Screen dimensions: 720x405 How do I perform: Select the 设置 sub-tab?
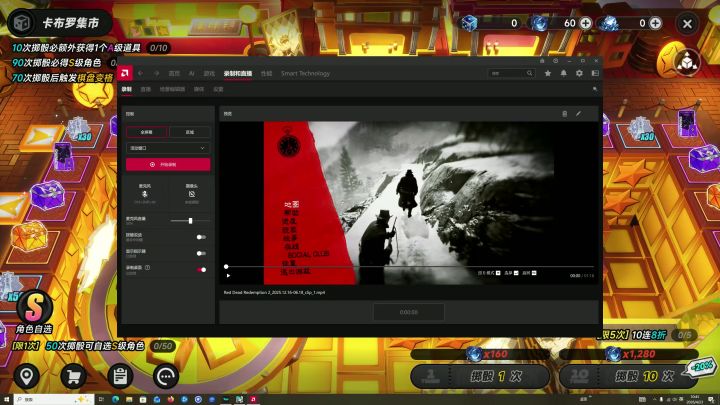click(x=218, y=89)
